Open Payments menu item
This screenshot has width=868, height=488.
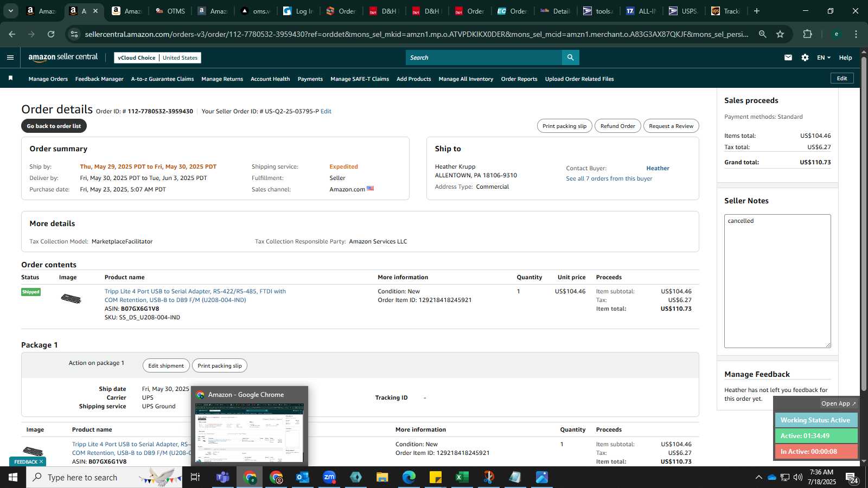click(x=310, y=79)
